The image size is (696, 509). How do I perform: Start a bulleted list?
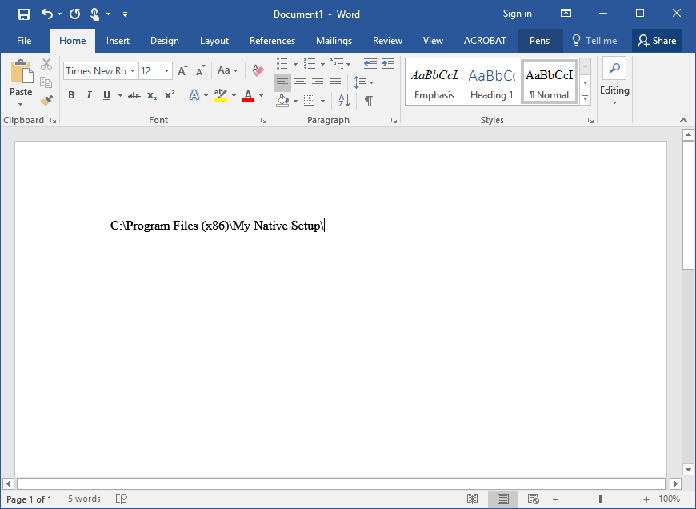(x=282, y=64)
